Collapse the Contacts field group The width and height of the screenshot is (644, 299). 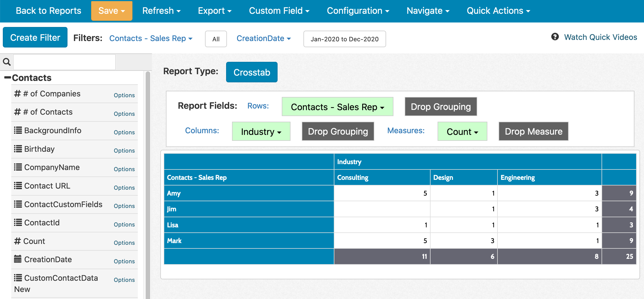coord(8,78)
